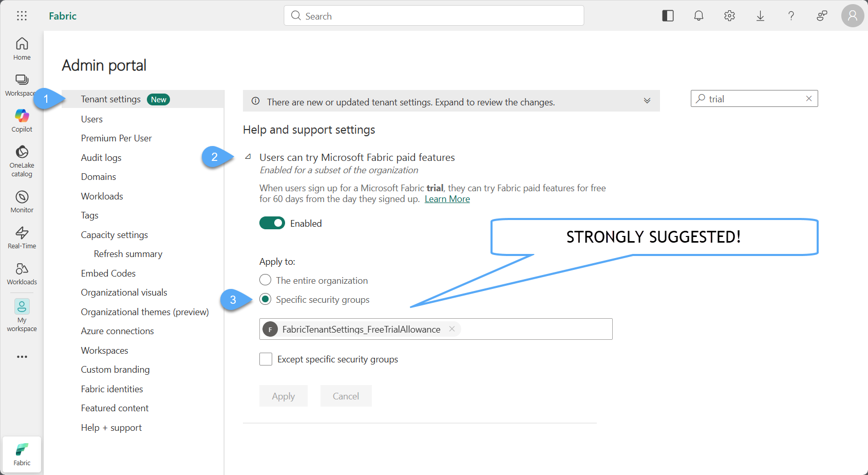Viewport: 868px width, 475px height.
Task: Open Organizational themes (preview)
Action: tap(145, 312)
